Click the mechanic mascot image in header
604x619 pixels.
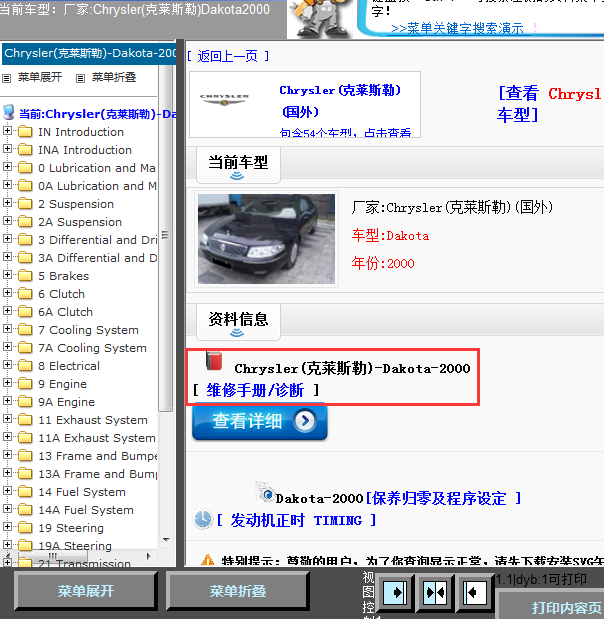pos(321,19)
